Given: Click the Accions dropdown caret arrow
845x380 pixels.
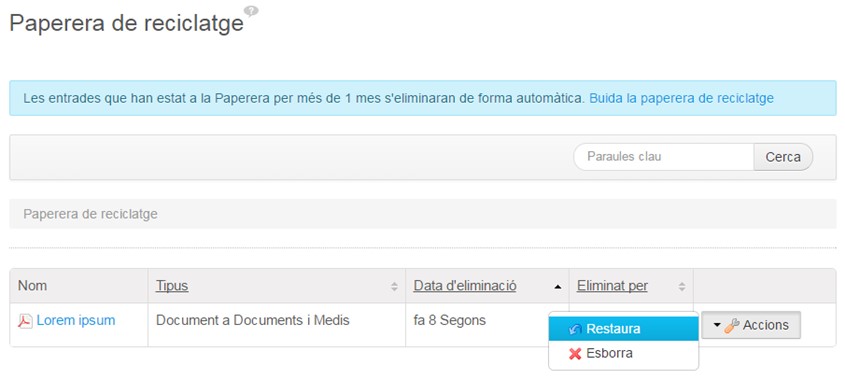Looking at the screenshot, I should coord(717,326).
